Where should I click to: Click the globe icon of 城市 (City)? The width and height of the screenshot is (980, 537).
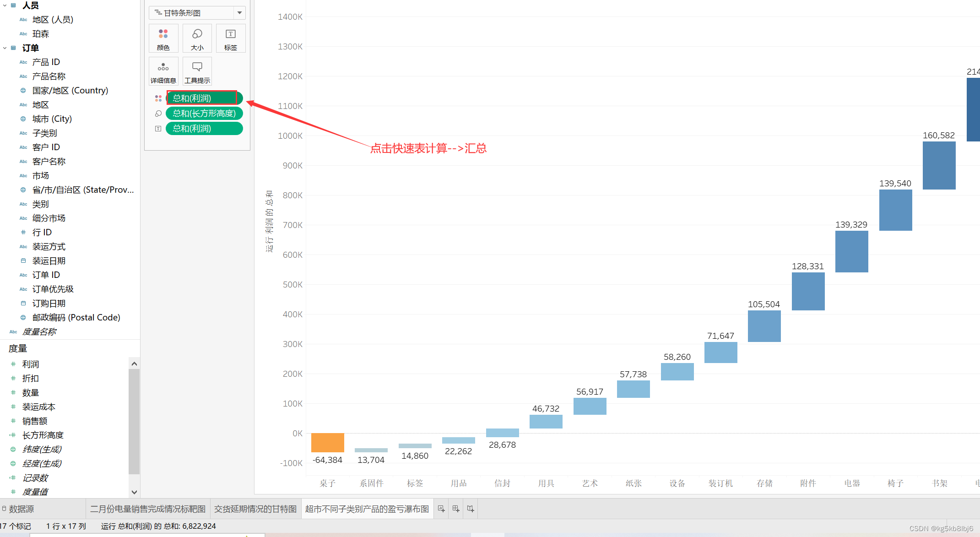click(x=23, y=119)
